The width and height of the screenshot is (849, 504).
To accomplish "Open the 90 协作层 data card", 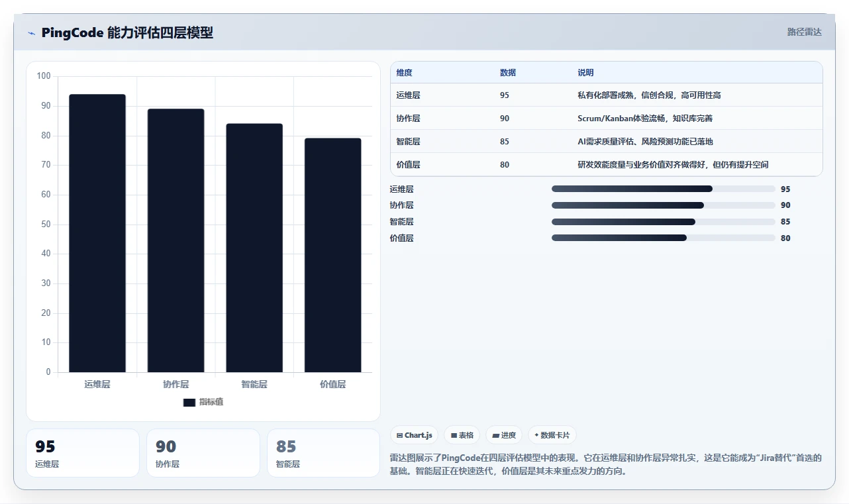I will (x=203, y=453).
